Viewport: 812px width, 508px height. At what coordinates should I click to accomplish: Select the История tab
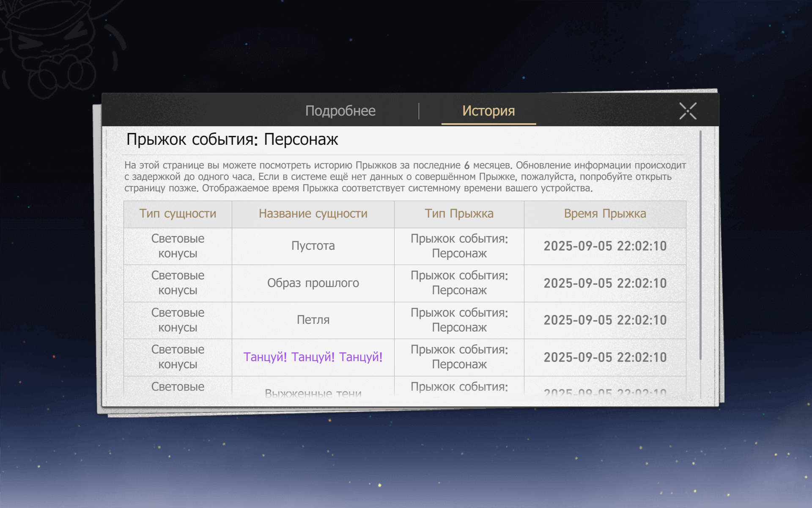[x=488, y=111]
